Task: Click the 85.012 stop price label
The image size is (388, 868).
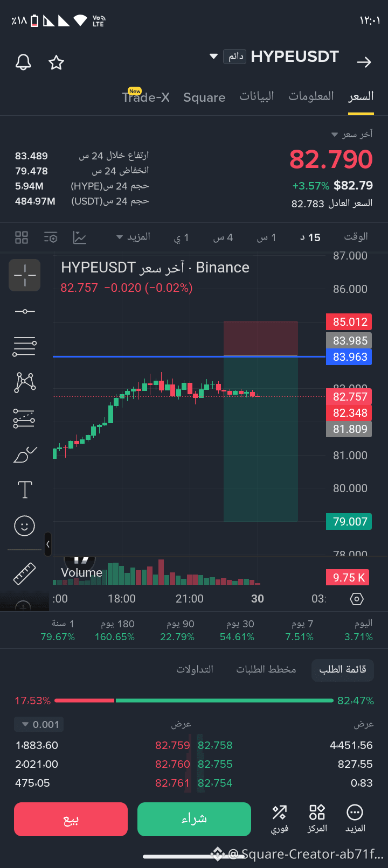Action: 349,322
